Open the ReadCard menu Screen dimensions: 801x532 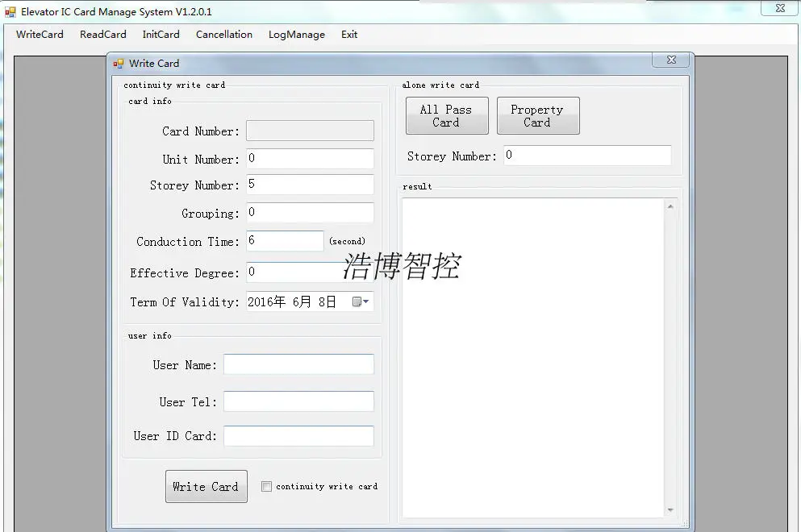pyautogui.click(x=102, y=34)
